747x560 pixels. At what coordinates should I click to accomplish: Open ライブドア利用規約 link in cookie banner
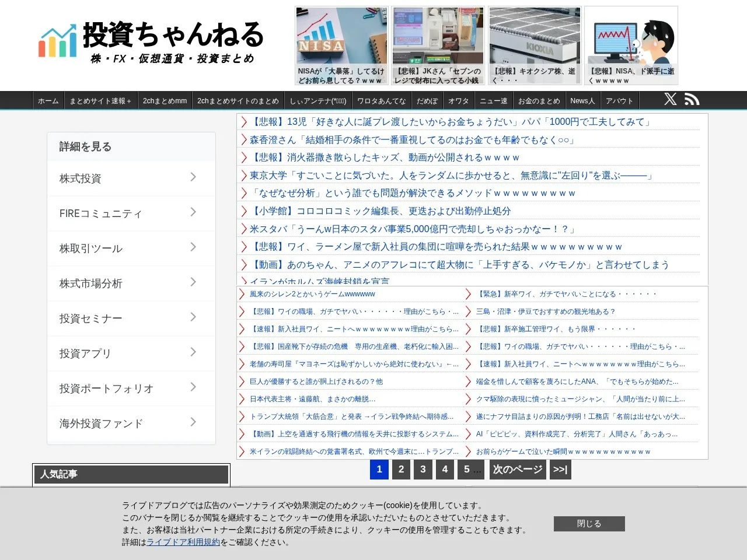(183, 542)
